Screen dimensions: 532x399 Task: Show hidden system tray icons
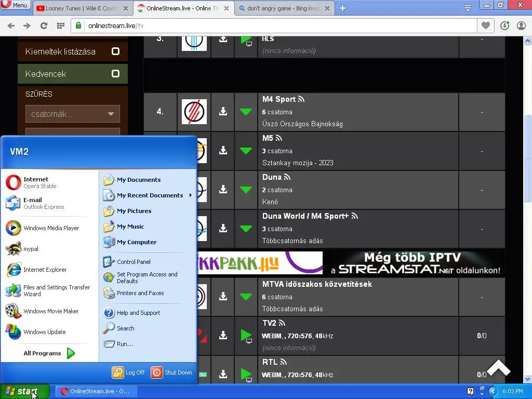[494, 391]
